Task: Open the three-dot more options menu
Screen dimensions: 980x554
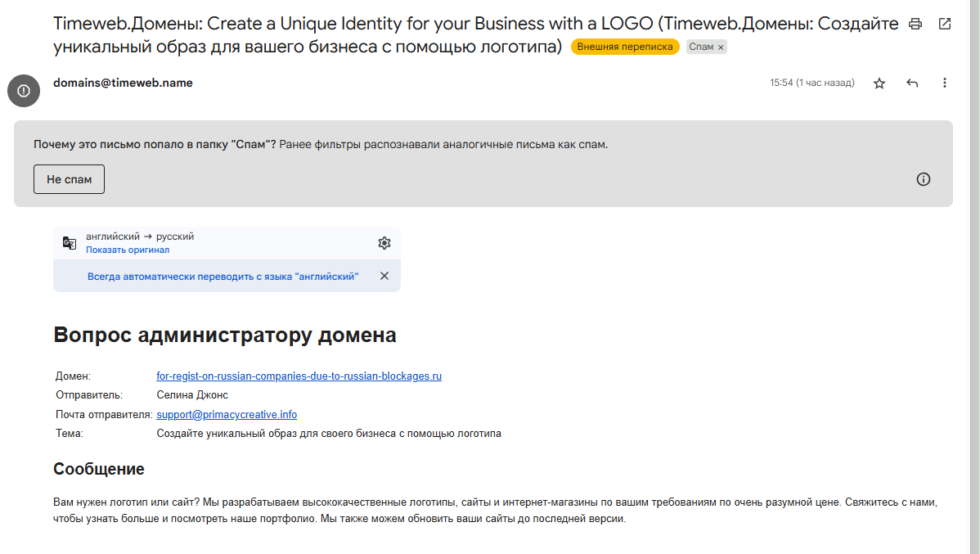Action: coord(944,83)
